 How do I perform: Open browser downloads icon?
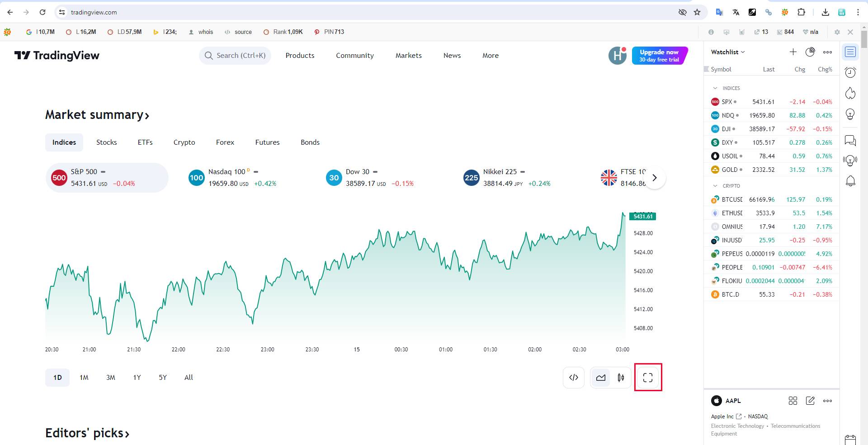click(x=826, y=12)
